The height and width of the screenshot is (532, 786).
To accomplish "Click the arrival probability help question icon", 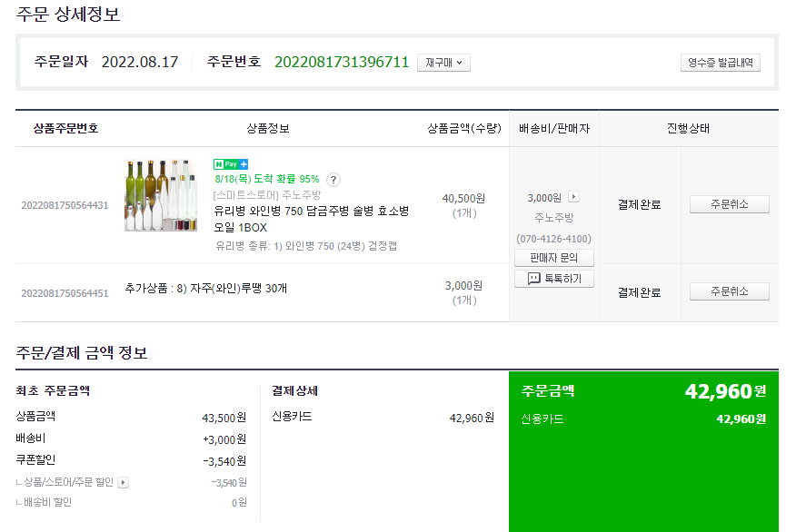I will (333, 180).
